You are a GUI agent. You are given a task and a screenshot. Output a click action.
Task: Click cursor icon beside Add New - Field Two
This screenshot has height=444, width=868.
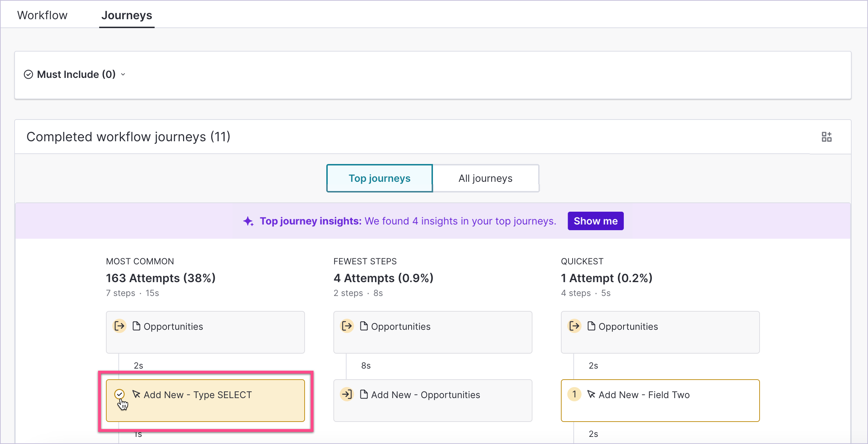[x=591, y=394]
